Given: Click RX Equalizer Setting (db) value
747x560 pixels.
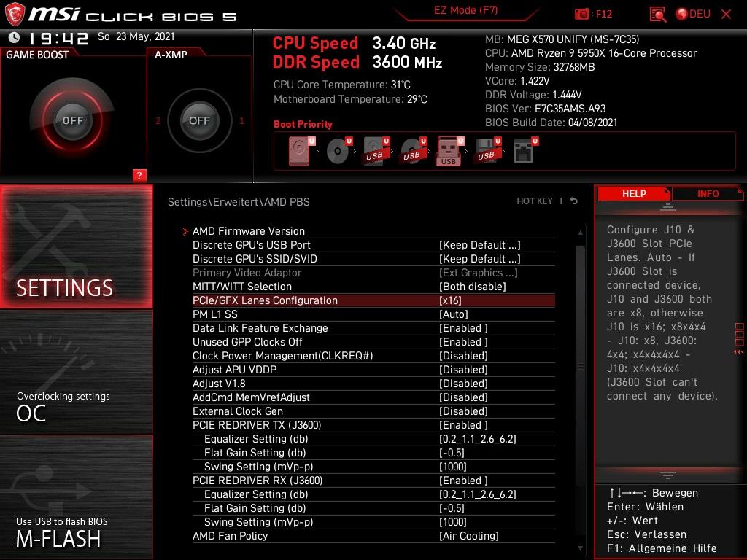Looking at the screenshot, I should pos(477,494).
